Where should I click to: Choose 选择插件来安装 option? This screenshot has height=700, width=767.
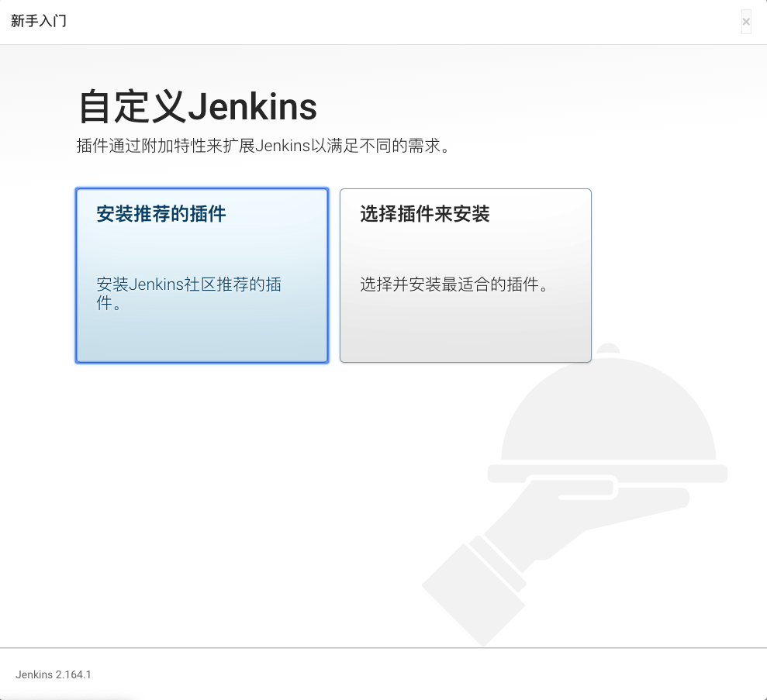[465, 275]
